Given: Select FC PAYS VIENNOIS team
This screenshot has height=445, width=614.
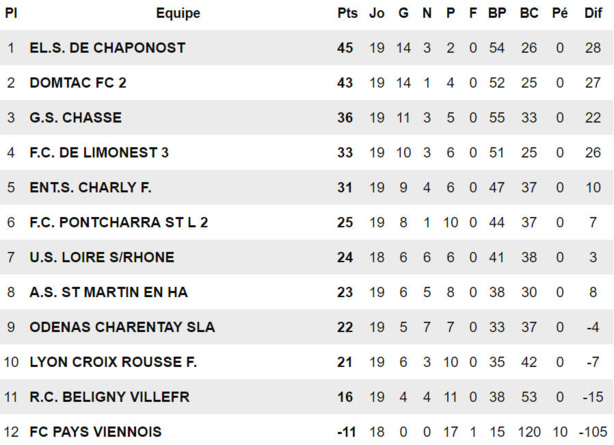Looking at the screenshot, I should pyautogui.click(x=95, y=432).
